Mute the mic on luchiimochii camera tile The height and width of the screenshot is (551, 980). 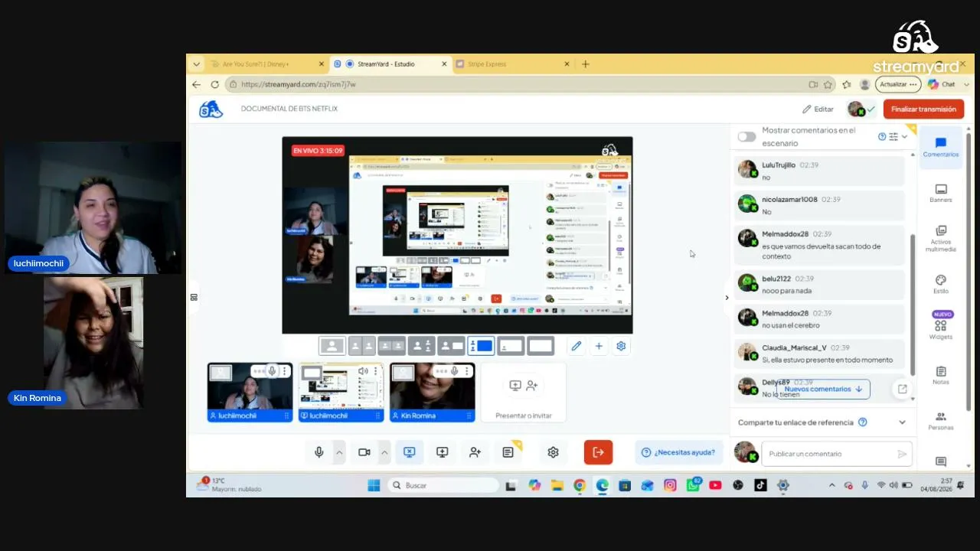[x=272, y=371]
